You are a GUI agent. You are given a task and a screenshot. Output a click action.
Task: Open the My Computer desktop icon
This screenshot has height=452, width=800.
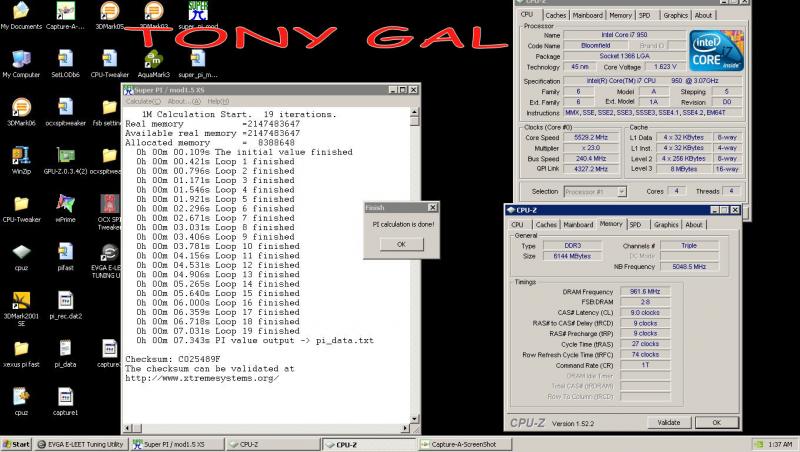pyautogui.click(x=21, y=64)
